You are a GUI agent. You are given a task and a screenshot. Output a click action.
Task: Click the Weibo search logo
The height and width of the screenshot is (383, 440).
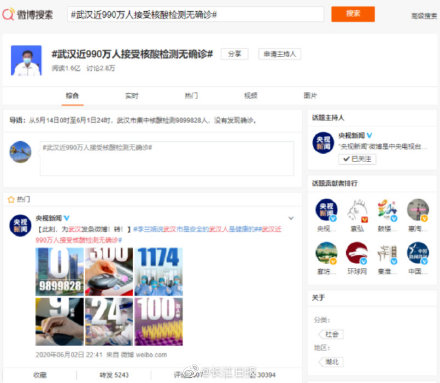click(x=27, y=14)
